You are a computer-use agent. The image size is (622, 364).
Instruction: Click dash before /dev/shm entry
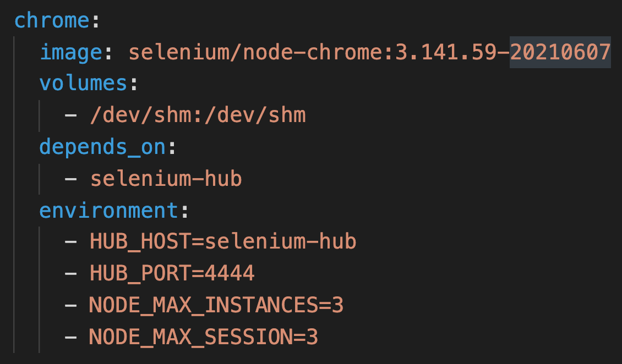click(70, 115)
